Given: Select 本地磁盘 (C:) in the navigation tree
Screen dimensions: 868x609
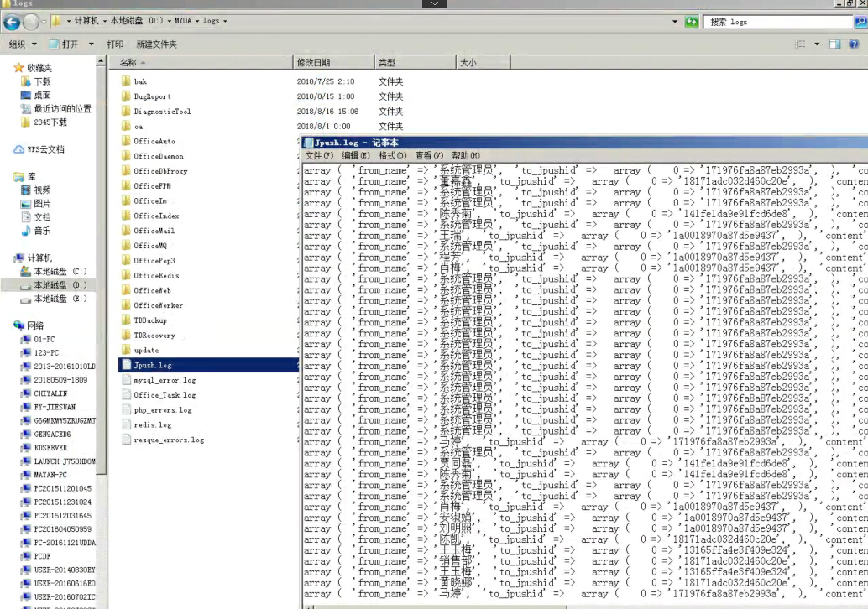Looking at the screenshot, I should [60, 272].
